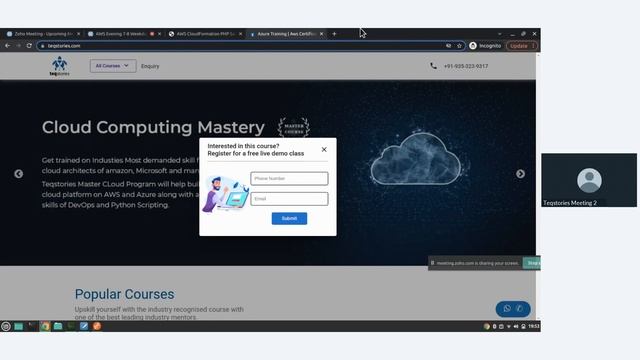
Task: Click the call icon in floating button
Action: point(520,309)
